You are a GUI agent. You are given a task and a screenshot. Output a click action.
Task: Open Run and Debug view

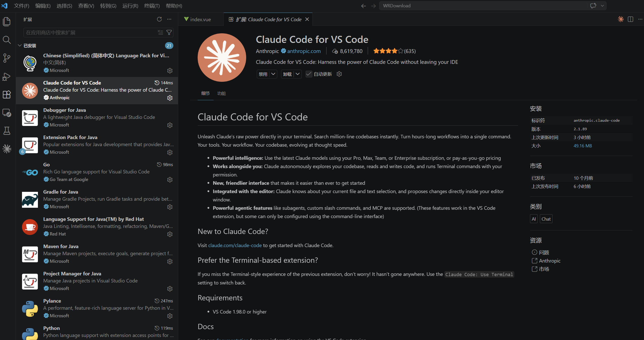(x=7, y=76)
